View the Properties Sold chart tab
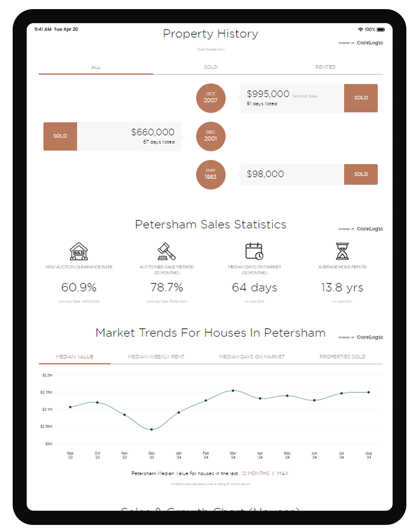Viewport: 417px width, 532px height. click(342, 357)
